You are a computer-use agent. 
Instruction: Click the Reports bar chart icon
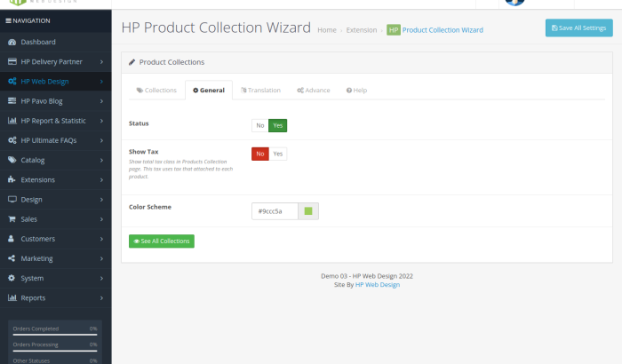[12, 297]
